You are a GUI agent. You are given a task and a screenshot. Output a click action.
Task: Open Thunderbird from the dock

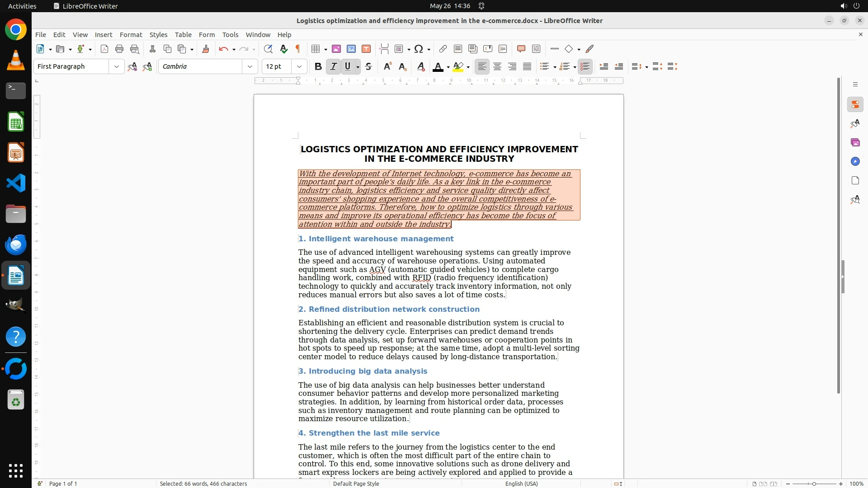pos(16,244)
